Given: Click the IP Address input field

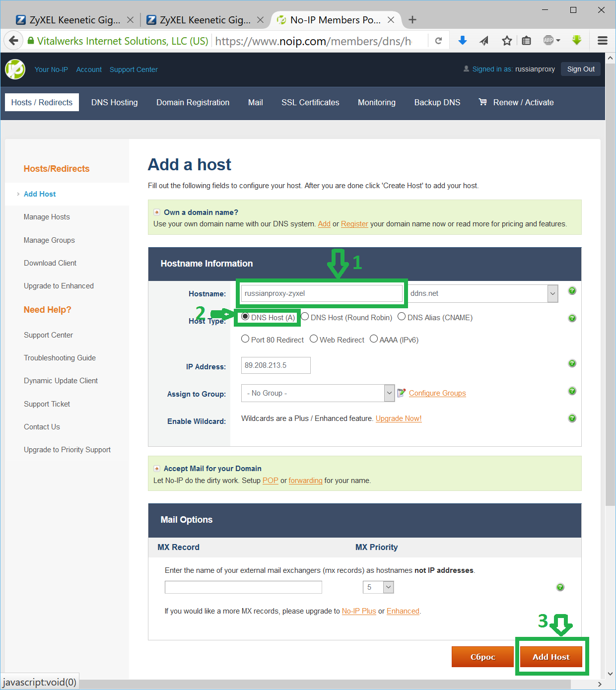Looking at the screenshot, I should tap(275, 365).
